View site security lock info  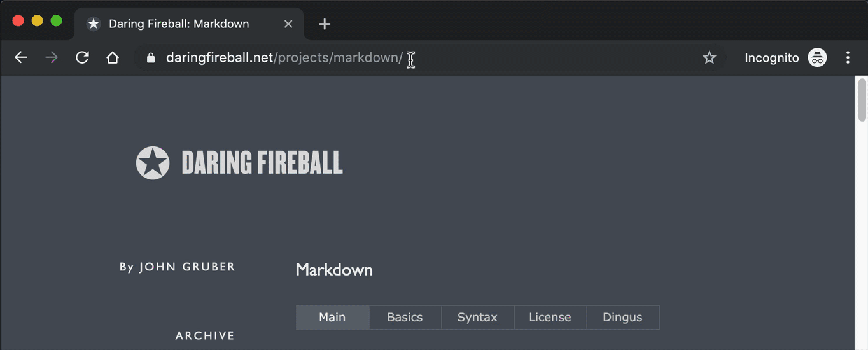click(x=151, y=58)
